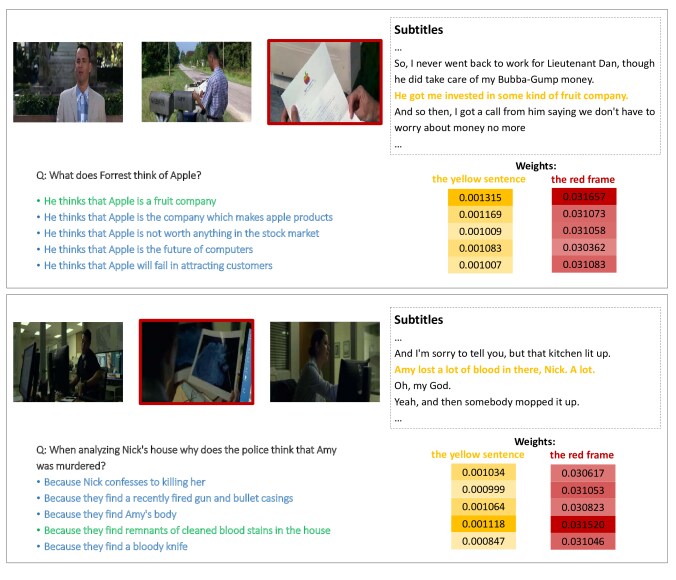Select subtitle "Yeah, and then somebody mopped it up."
The height and width of the screenshot is (580, 676).
coord(487,402)
